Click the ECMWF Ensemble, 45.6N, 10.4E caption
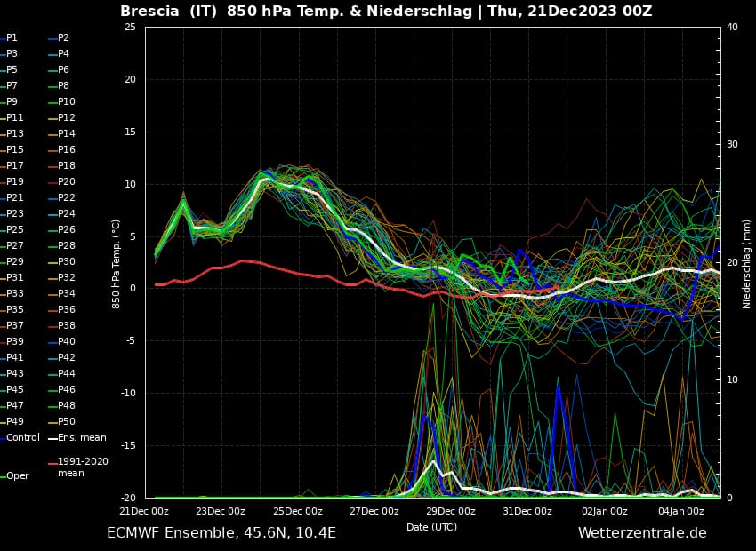Viewport: 756px width, 551px height. [x=221, y=533]
